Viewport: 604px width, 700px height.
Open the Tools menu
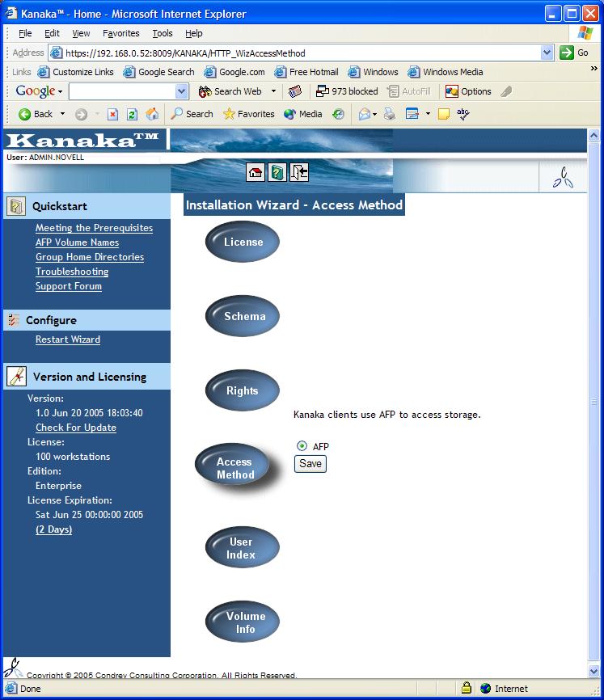pos(162,33)
